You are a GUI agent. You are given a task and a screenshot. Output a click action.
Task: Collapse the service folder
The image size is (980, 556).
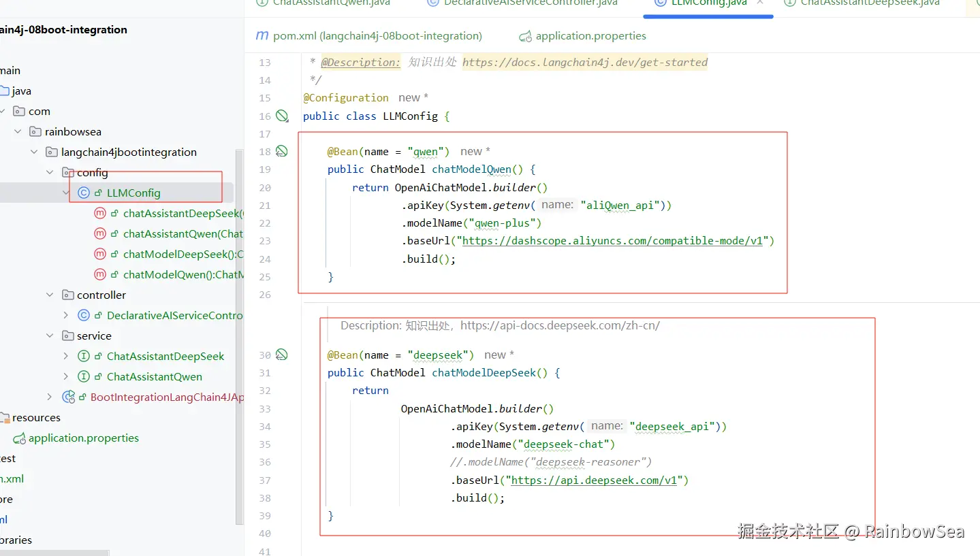pyautogui.click(x=50, y=336)
